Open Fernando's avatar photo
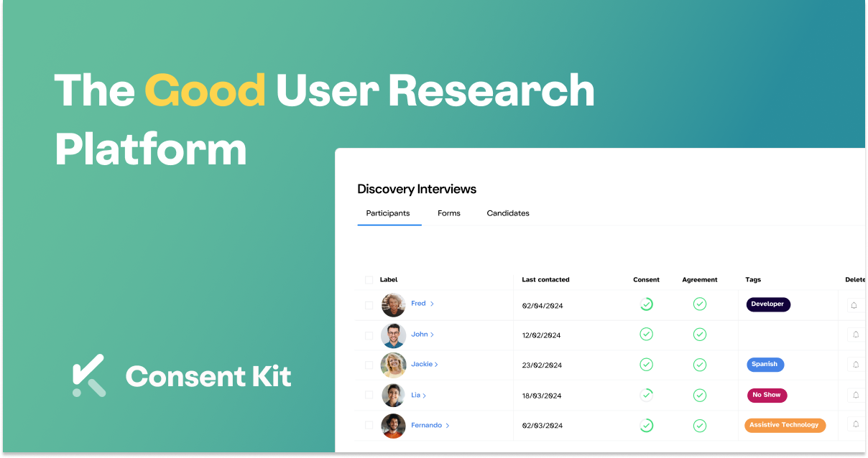This screenshot has height=458, width=868. point(393,426)
